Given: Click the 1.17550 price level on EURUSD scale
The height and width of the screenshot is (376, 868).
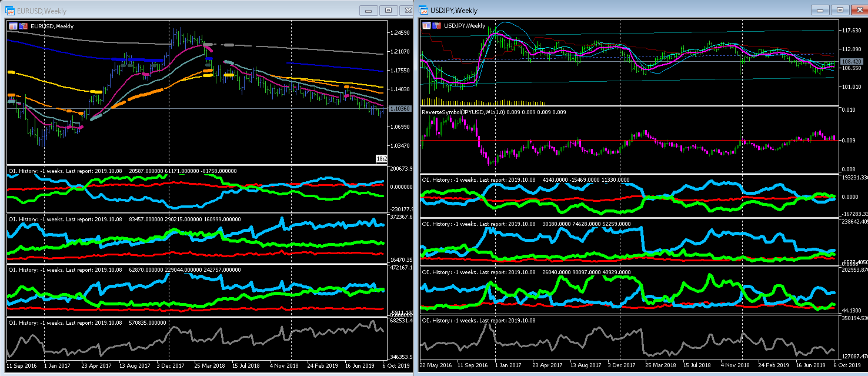Looking at the screenshot, I should tap(400, 71).
